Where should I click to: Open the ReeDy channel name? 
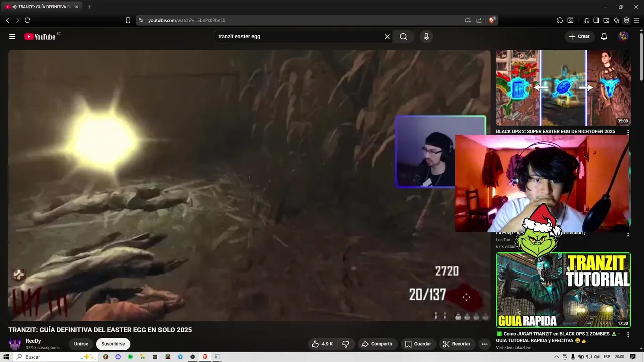point(33,341)
